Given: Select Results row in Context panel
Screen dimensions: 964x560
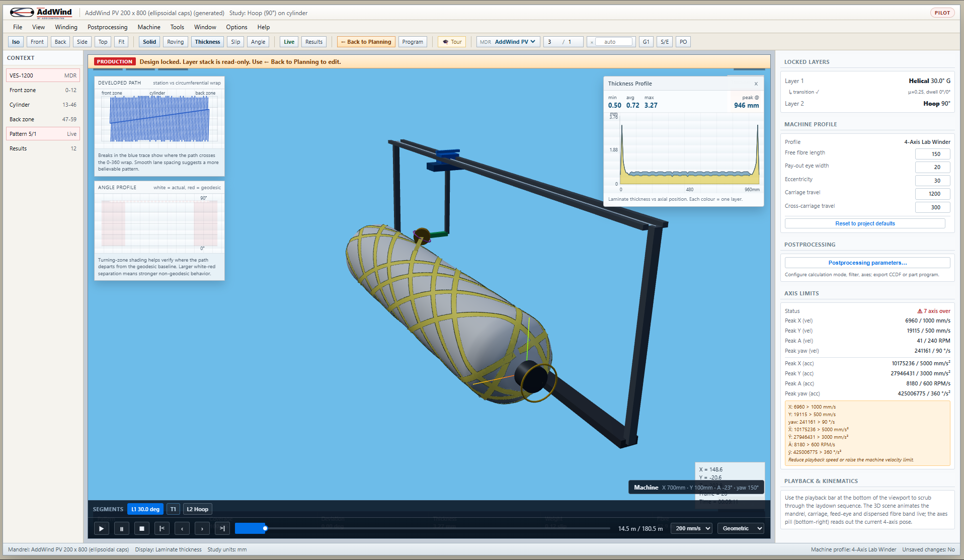Looking at the screenshot, I should [43, 148].
